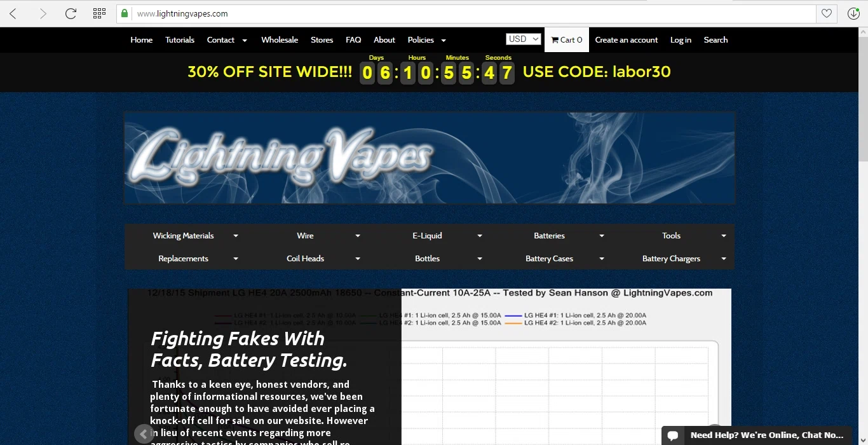Click the Fighting Fakes slide heading
The width and height of the screenshot is (868, 445).
[x=249, y=349]
